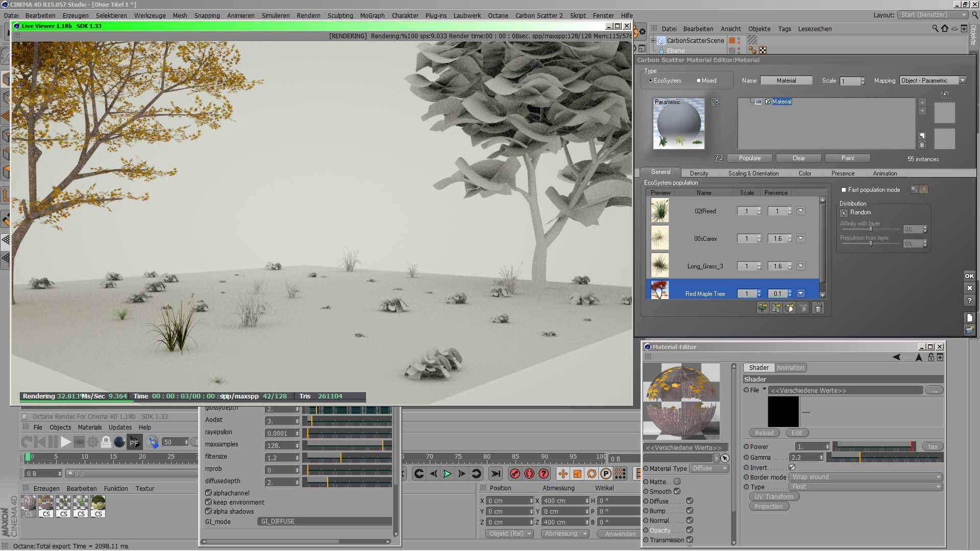Click the Populate button
This screenshot has width=980, height=551.
749,158
